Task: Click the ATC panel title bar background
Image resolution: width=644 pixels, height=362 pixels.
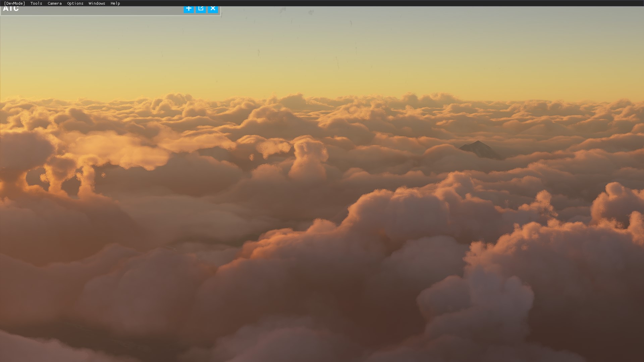Action: [x=101, y=10]
